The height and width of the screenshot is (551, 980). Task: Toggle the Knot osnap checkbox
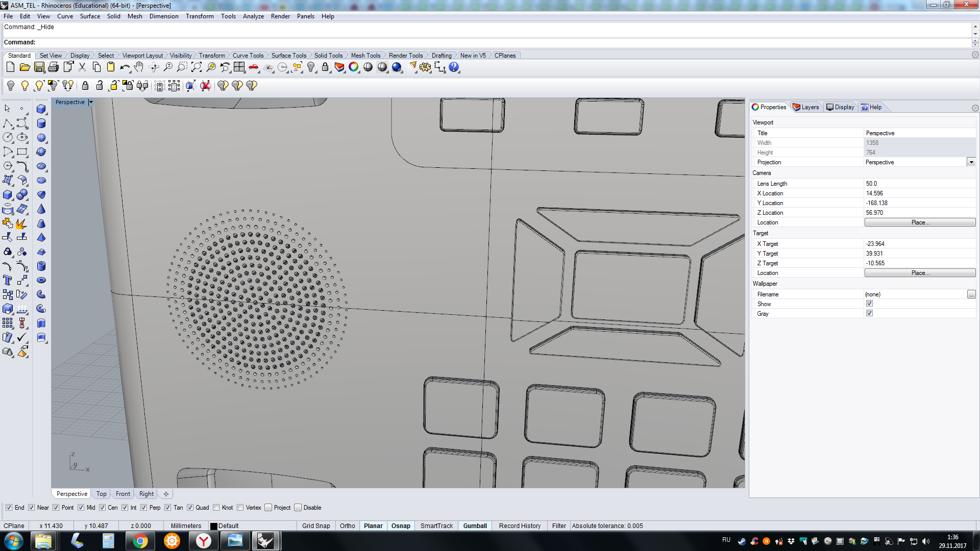(216, 508)
